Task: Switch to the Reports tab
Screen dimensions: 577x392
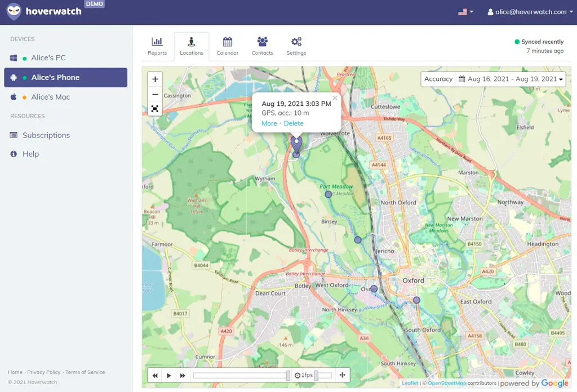Action: pos(157,46)
